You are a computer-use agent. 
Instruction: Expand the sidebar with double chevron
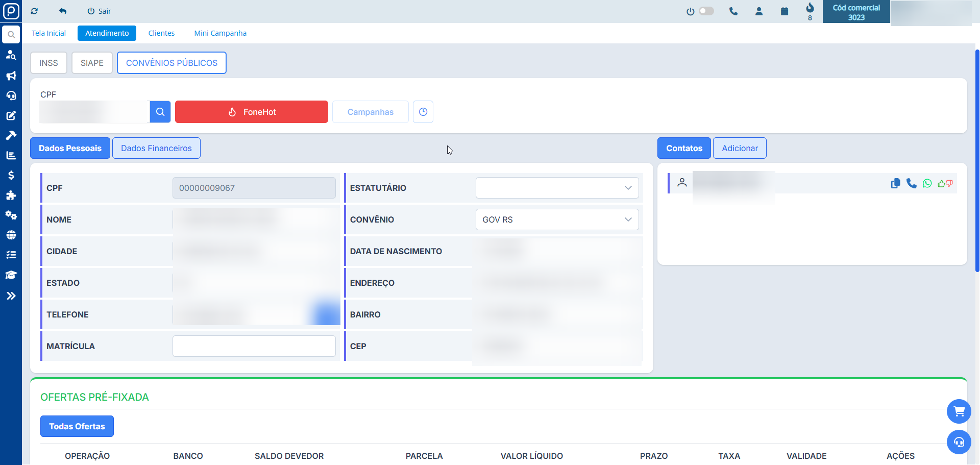click(11, 296)
